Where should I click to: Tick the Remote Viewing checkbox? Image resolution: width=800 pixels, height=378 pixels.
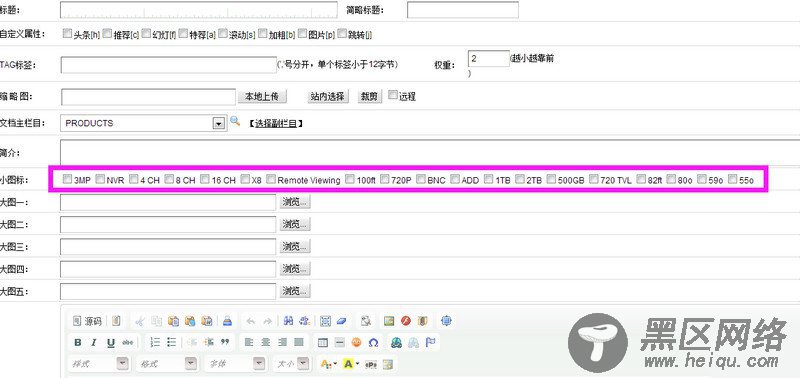(271, 179)
